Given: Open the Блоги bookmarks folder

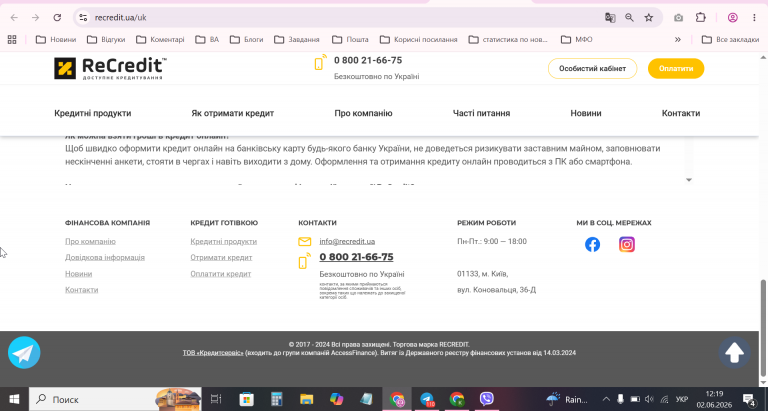Looking at the screenshot, I should point(246,39).
